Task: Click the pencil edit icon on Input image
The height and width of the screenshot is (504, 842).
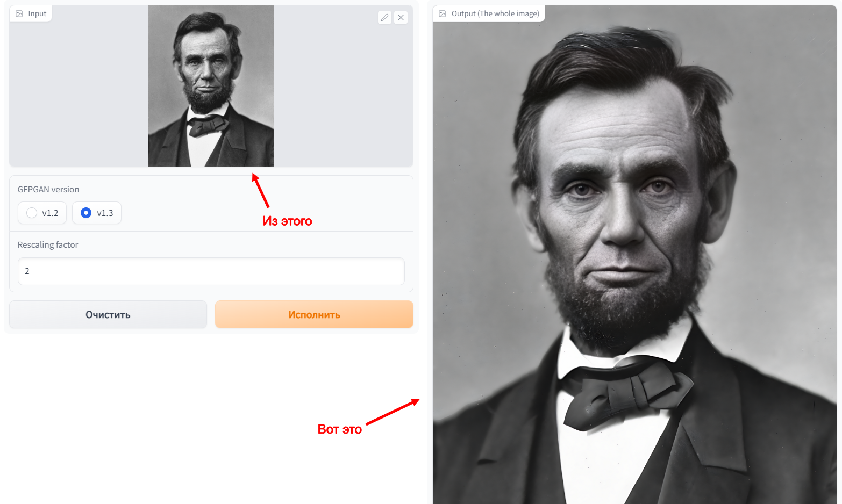Action: [384, 18]
